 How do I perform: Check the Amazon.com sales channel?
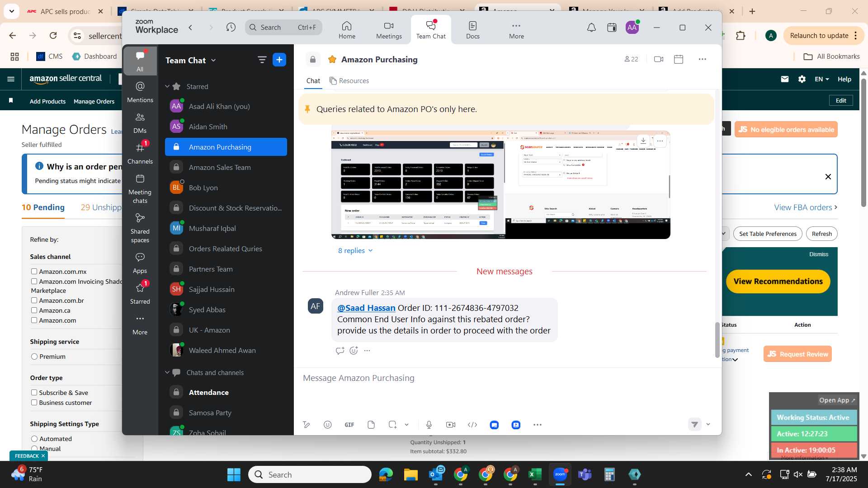34,320
